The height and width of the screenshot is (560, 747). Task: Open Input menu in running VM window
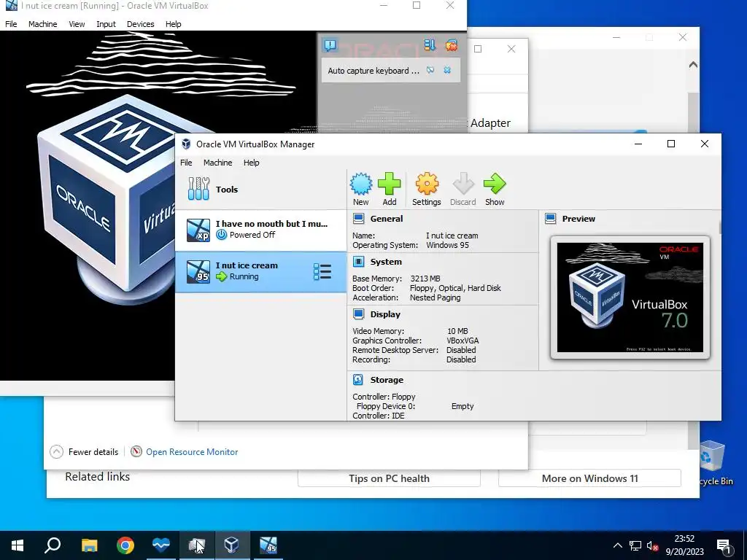click(106, 24)
